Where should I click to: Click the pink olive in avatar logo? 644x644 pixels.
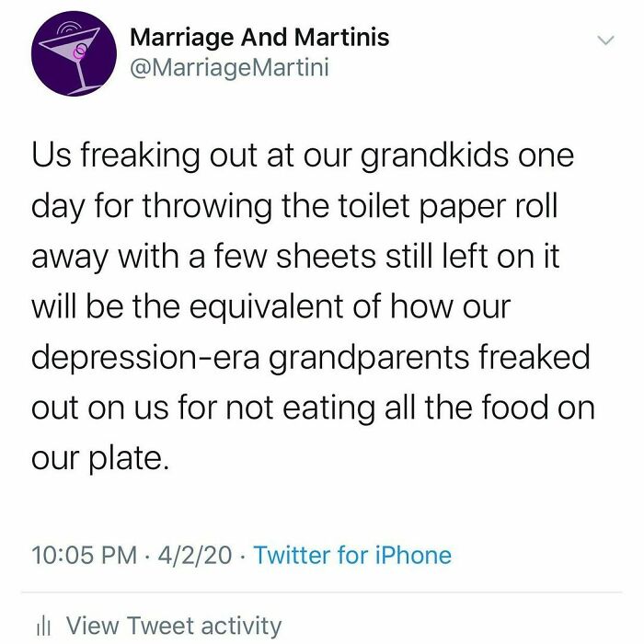(x=79, y=54)
